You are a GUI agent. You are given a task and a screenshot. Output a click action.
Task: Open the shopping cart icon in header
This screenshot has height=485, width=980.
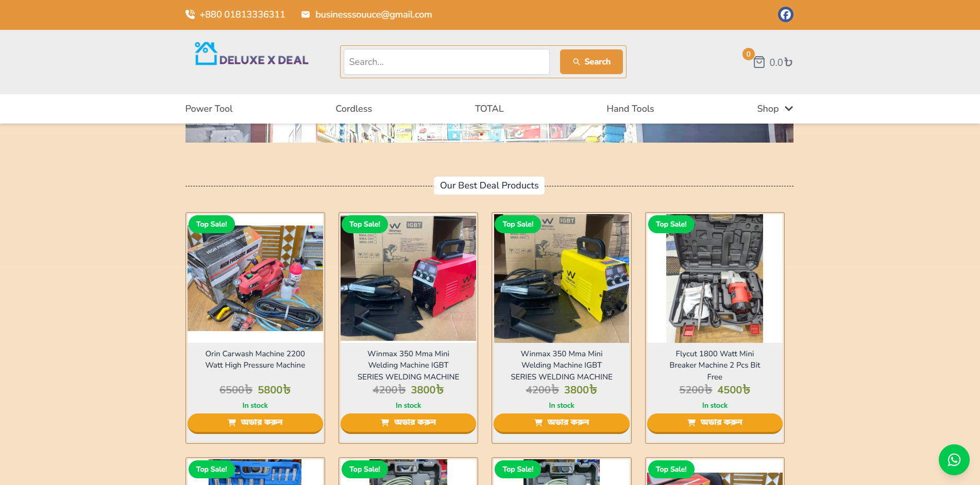tap(759, 62)
